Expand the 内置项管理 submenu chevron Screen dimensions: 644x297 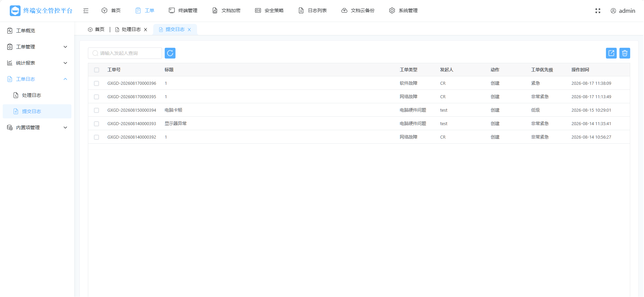[65, 127]
